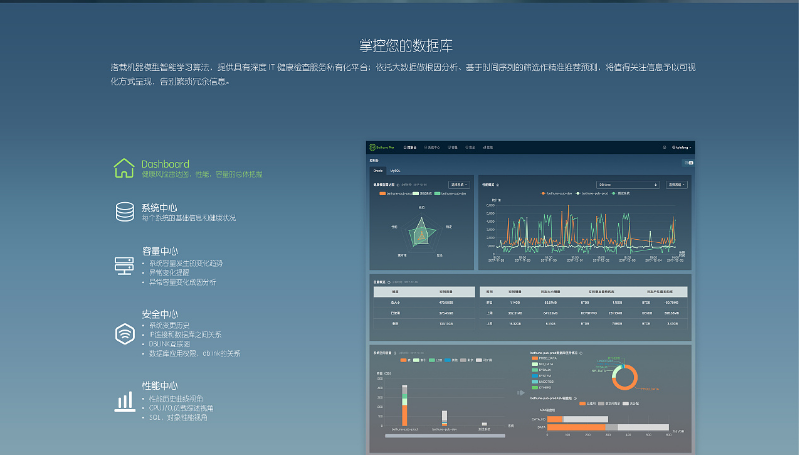
Task: Open the Dashboard feature heading
Action: tap(165, 163)
